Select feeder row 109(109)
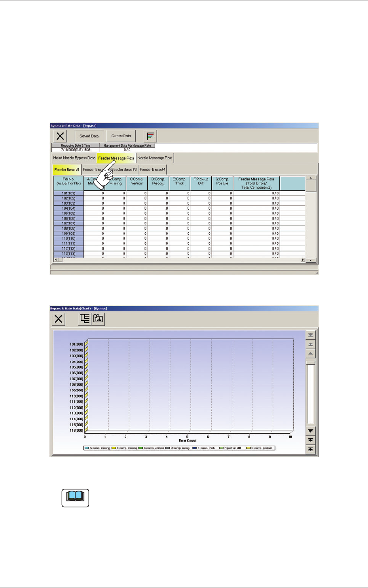368x588 pixels. [x=68, y=233]
